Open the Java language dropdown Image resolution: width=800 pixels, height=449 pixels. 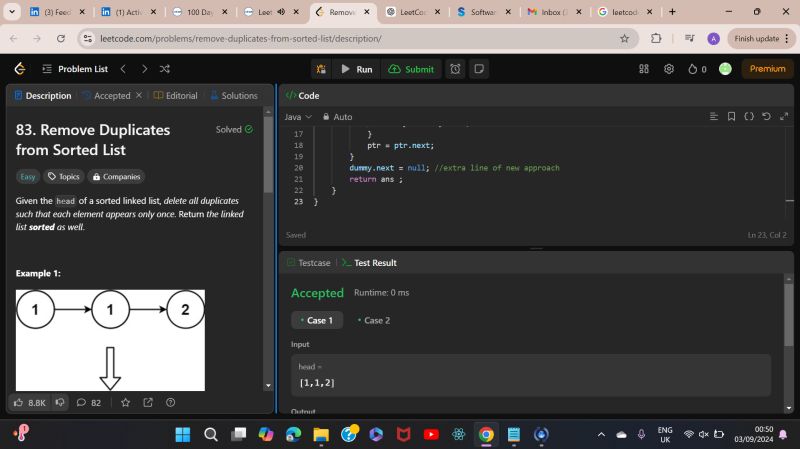point(298,117)
